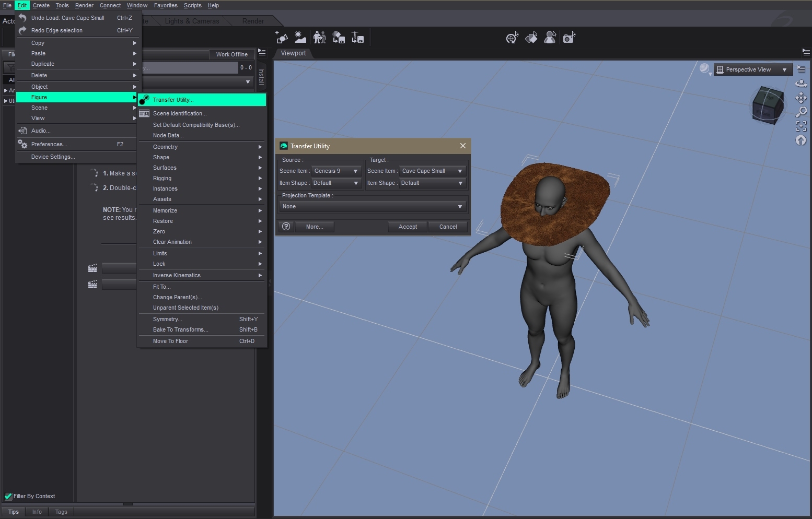
Task: Click the Create New Primitive toolbar icon
Action: [x=282, y=38]
